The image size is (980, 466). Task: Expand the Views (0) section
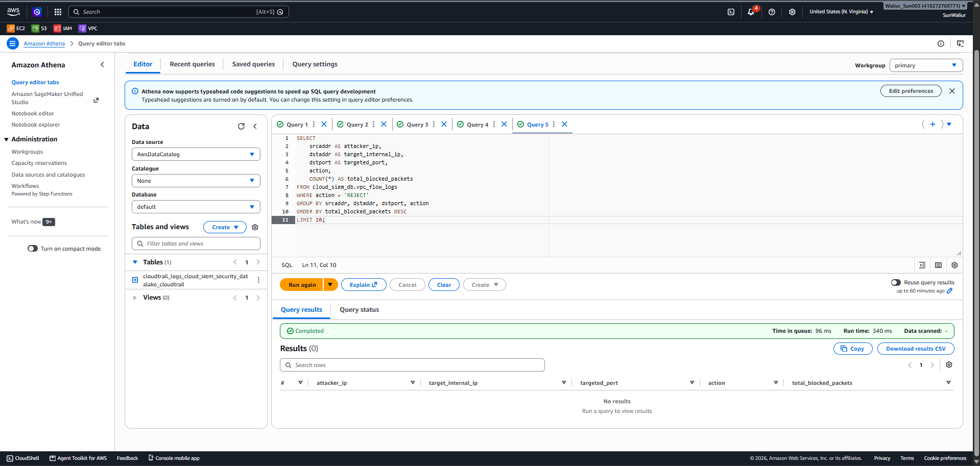(135, 298)
